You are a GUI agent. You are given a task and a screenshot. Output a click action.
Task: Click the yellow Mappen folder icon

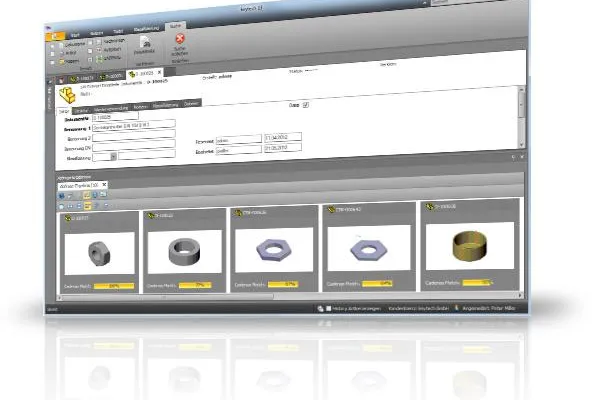click(x=62, y=61)
